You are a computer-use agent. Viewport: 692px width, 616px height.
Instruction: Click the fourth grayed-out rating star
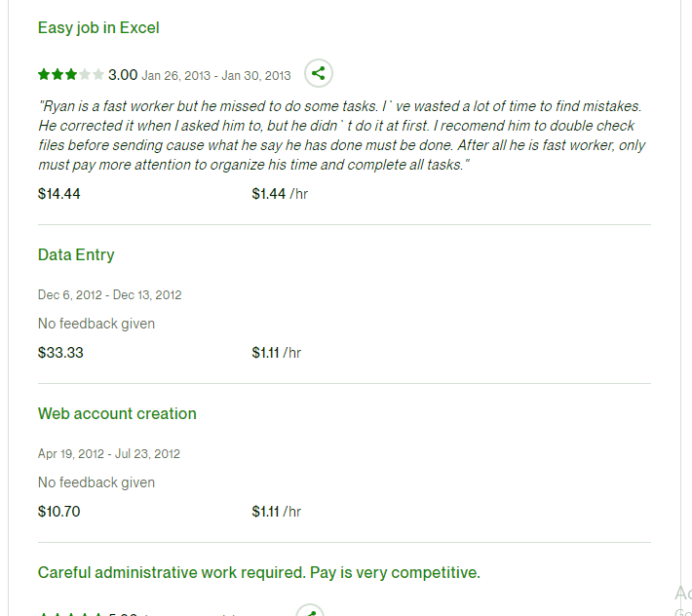[x=85, y=74]
